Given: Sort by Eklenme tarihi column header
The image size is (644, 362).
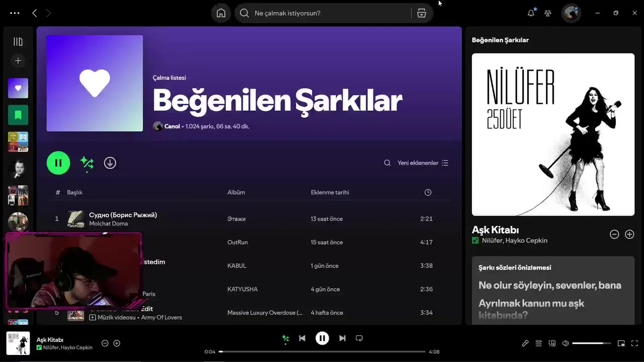Looking at the screenshot, I should tap(330, 192).
